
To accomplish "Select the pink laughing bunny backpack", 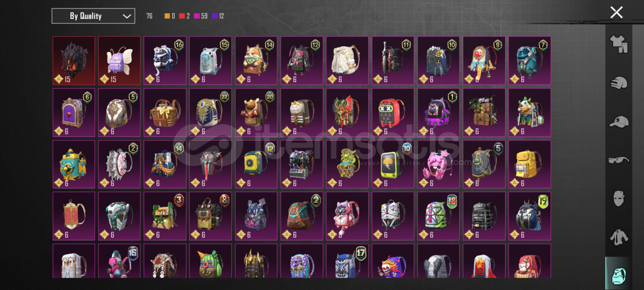I will 438,164.
